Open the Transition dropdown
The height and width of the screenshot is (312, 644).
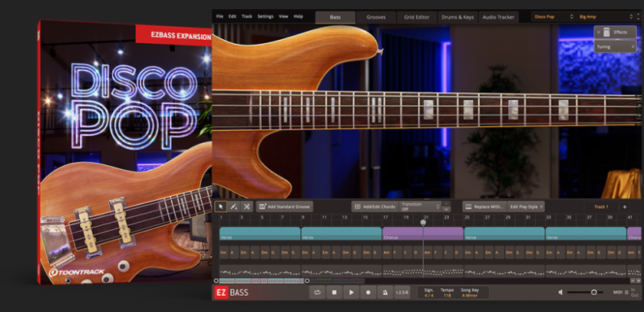coord(420,207)
